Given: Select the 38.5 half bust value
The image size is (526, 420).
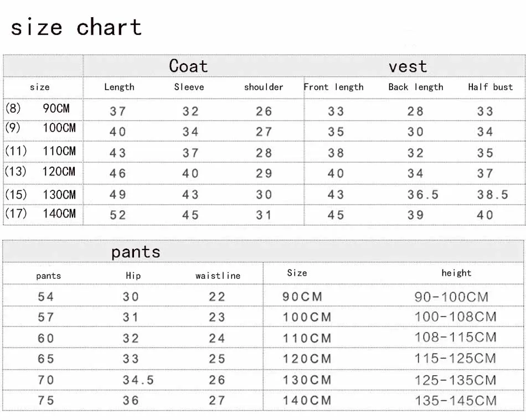Looking at the screenshot, I should [492, 195].
